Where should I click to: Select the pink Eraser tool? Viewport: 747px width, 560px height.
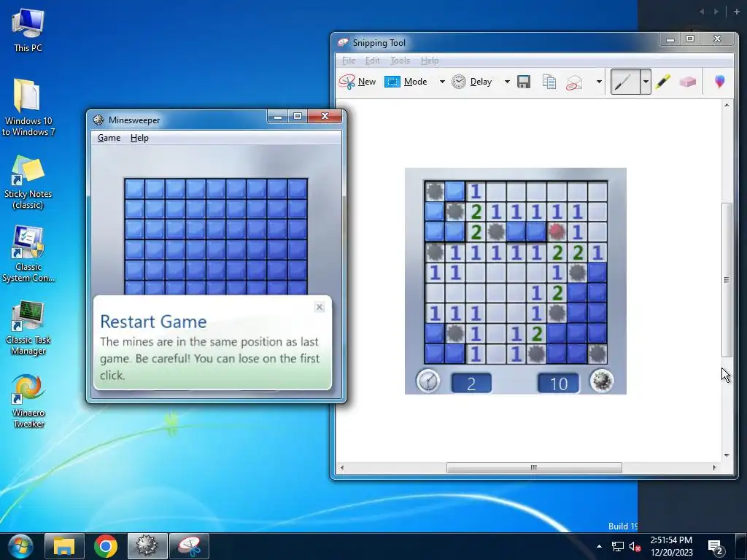pos(687,82)
